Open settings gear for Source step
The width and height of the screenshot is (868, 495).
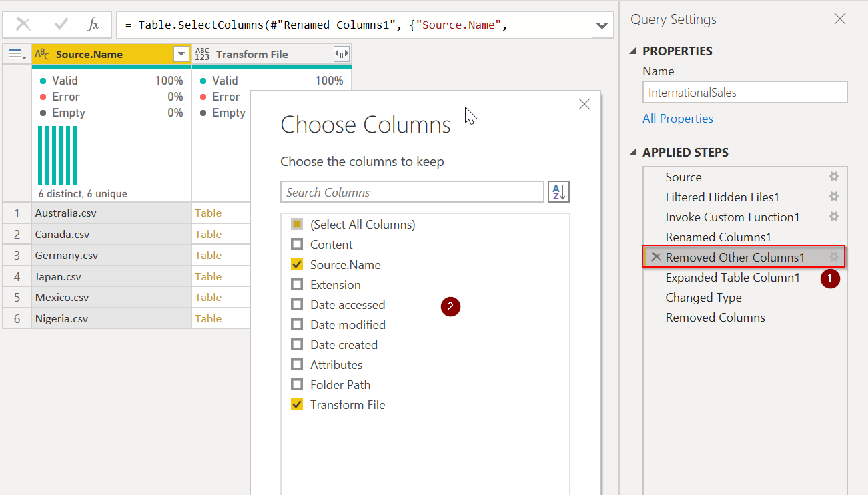pyautogui.click(x=833, y=177)
